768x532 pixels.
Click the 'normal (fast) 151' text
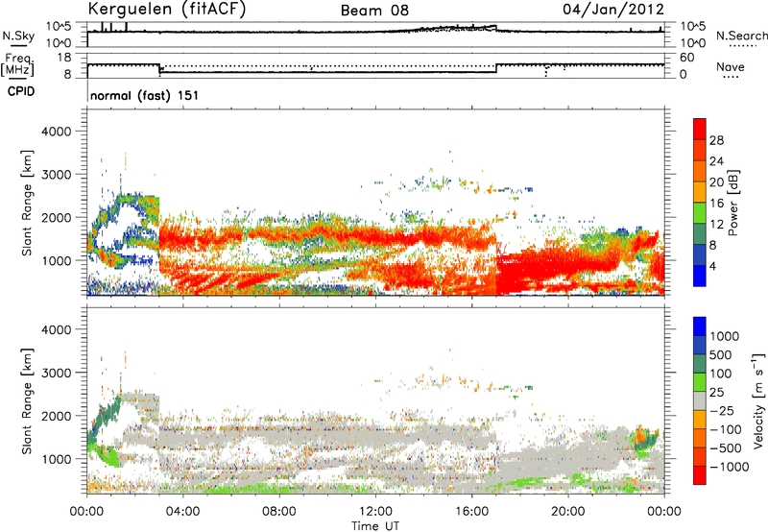click(145, 95)
